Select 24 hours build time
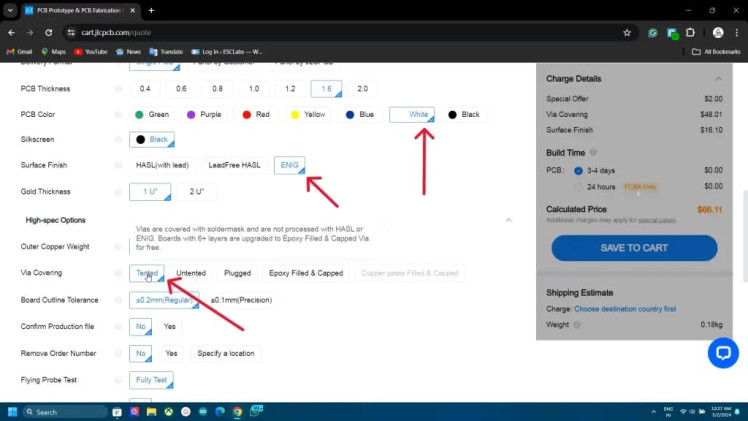This screenshot has height=421, width=748. point(578,187)
